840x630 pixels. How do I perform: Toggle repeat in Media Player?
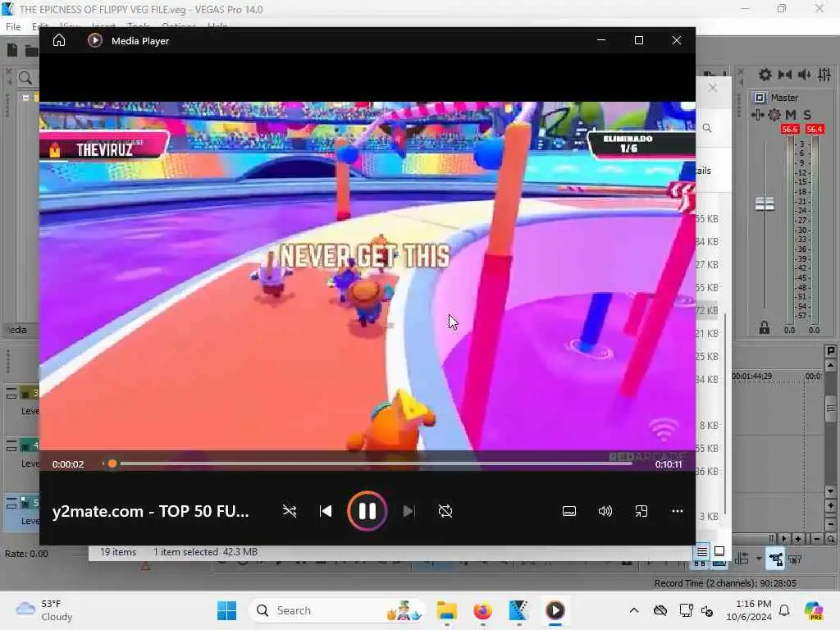pos(445,511)
